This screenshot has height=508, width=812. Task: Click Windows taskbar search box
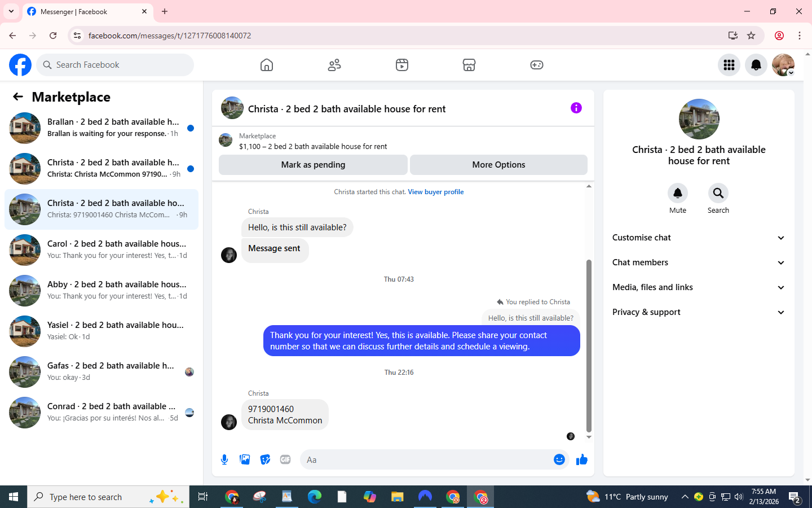(x=108, y=497)
